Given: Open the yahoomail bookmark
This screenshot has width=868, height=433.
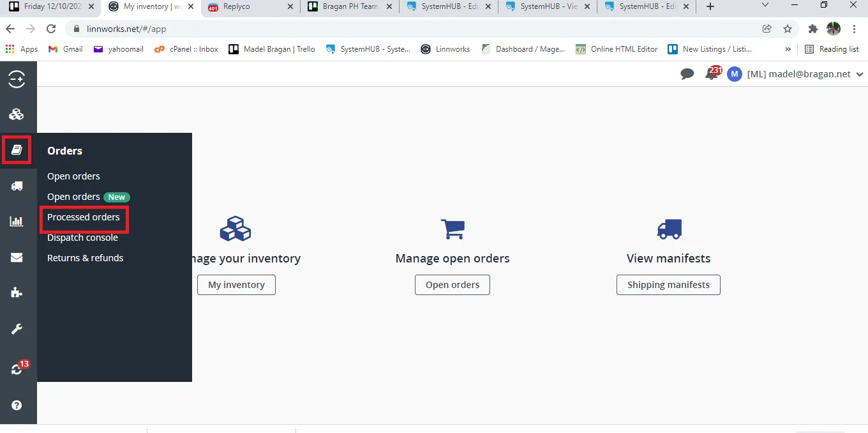Looking at the screenshot, I should (119, 49).
